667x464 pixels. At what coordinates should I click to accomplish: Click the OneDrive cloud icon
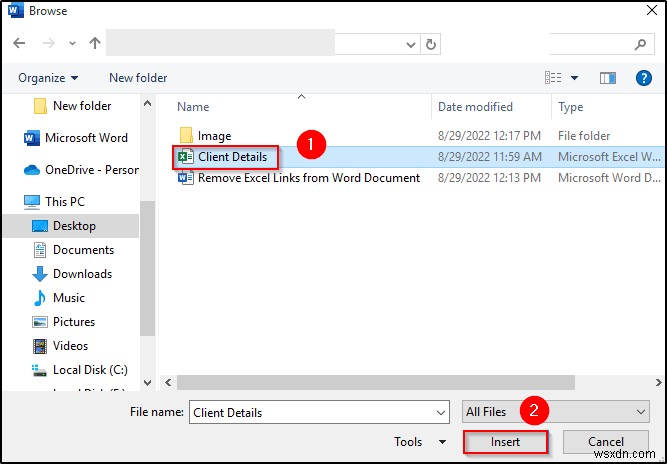32,170
